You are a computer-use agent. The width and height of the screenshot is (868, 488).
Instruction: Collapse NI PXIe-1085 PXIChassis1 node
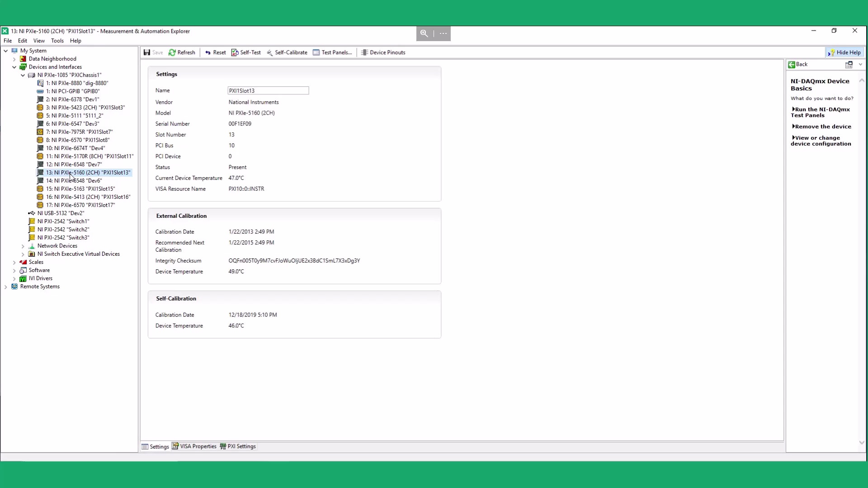pos(23,75)
